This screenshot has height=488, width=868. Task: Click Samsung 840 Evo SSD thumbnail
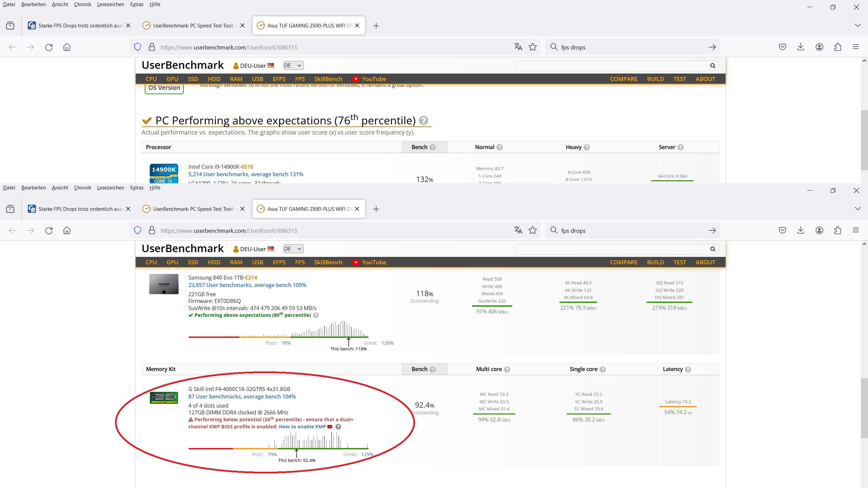(x=164, y=284)
